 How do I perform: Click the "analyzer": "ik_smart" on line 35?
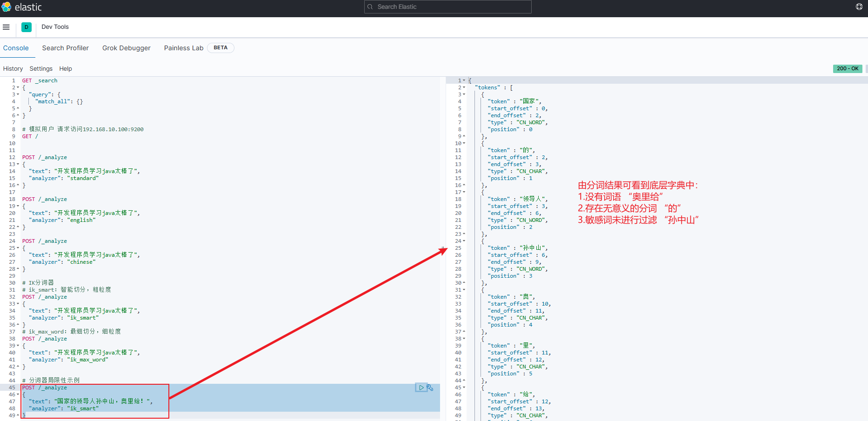pyautogui.click(x=64, y=318)
